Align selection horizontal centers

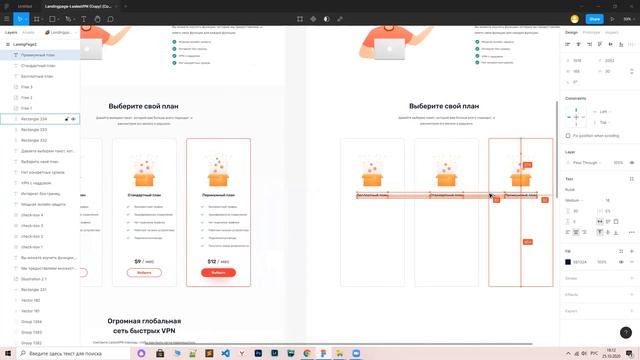[578, 44]
